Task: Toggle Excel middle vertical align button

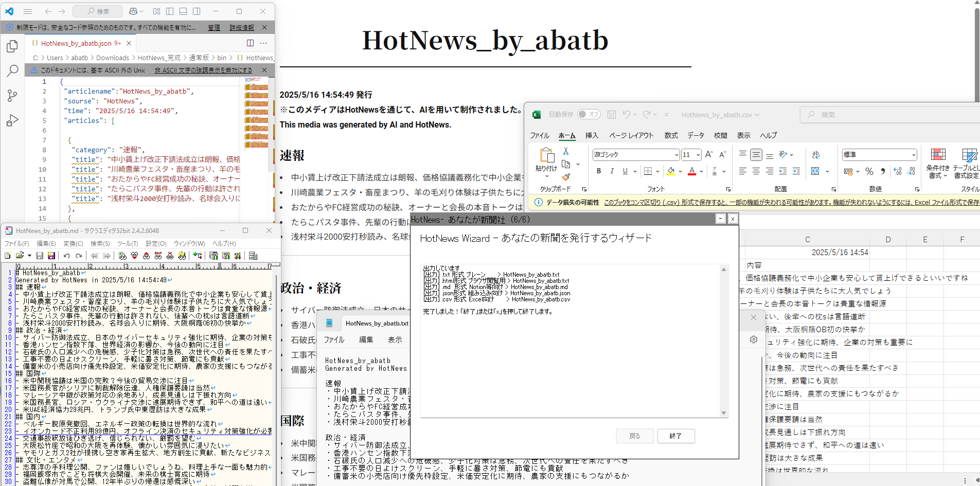Action: pos(756,154)
